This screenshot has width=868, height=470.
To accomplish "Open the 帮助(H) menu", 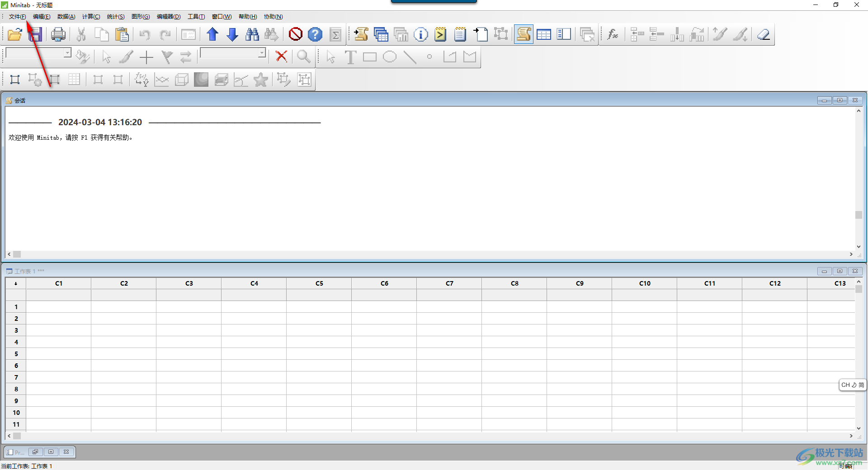I will pos(248,17).
